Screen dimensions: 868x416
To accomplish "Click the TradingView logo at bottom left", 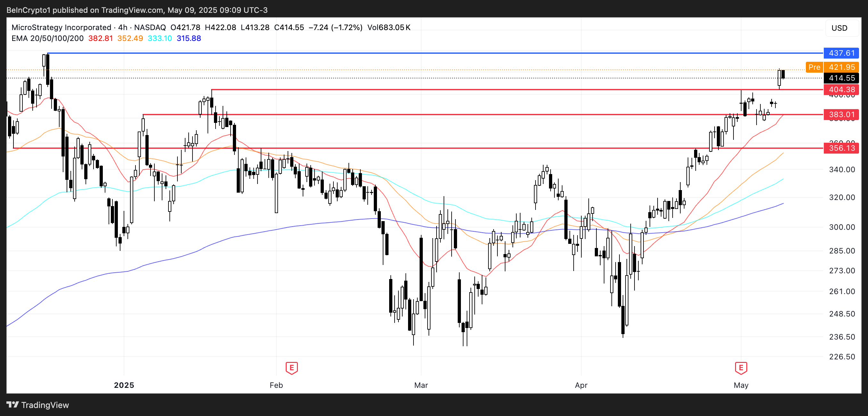I will (x=37, y=405).
